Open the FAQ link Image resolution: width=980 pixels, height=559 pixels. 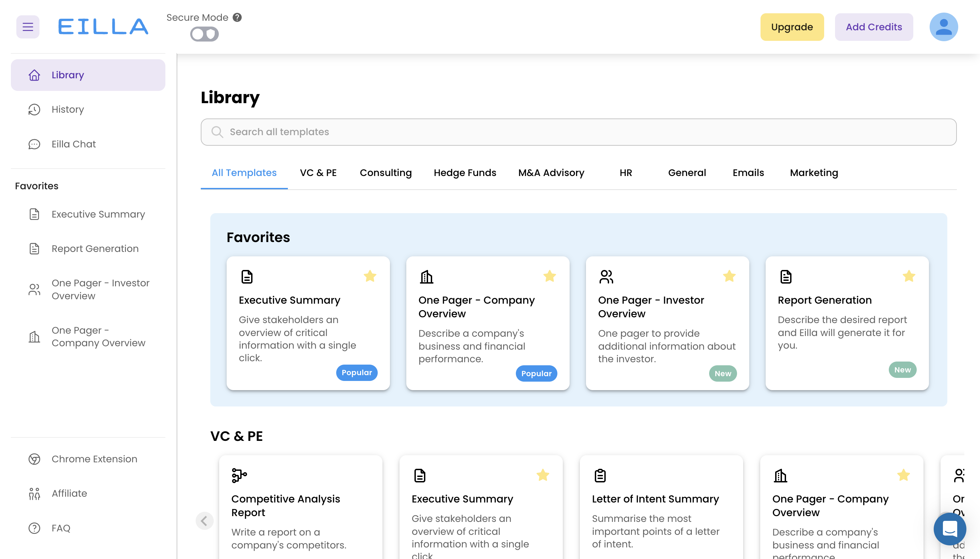pos(88,528)
